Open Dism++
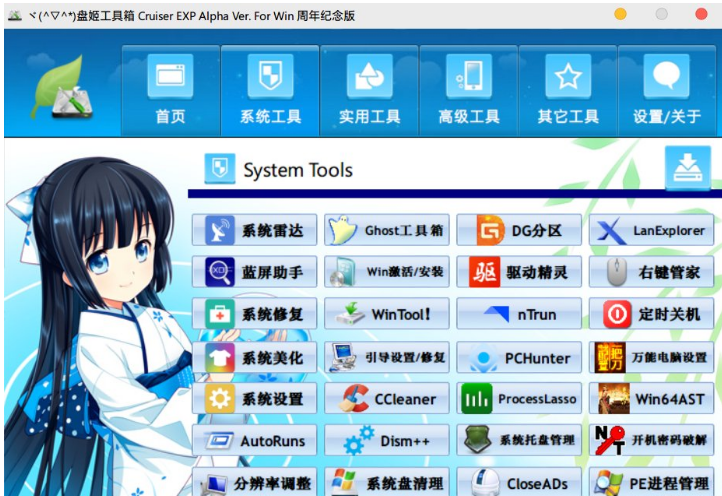The width and height of the screenshot is (722, 496). (387, 440)
